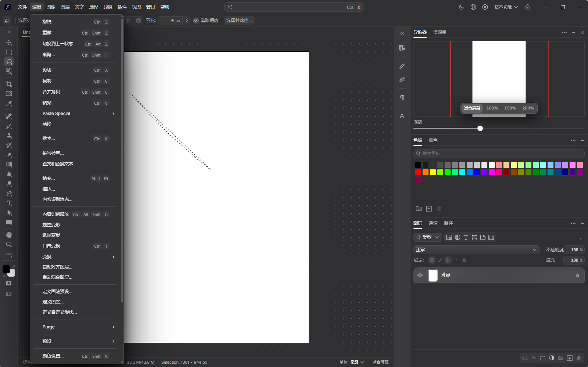588x367 pixels.
Task: Click the navigator zoom slider handle
Action: 480,129
